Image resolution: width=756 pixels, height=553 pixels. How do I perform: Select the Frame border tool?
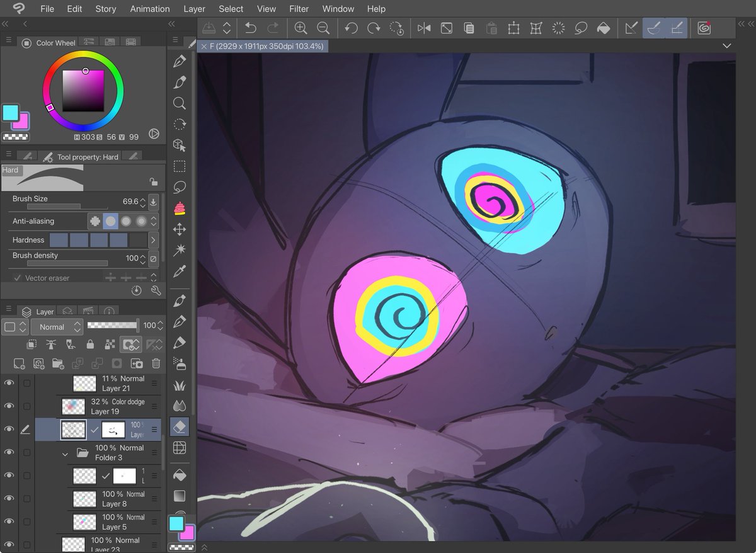(180, 448)
